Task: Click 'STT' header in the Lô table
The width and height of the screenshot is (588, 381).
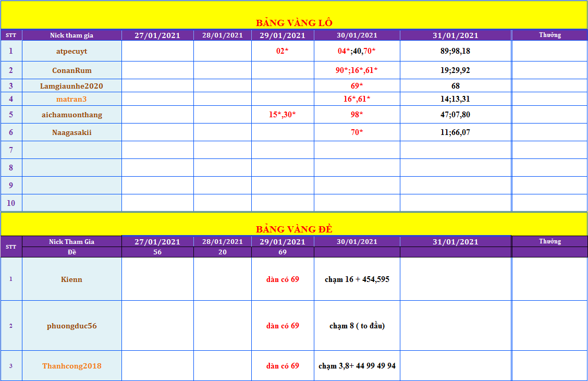Action: pos(11,35)
